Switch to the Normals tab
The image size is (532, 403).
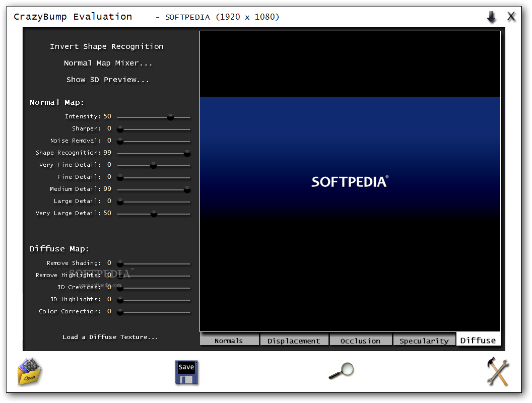click(229, 340)
